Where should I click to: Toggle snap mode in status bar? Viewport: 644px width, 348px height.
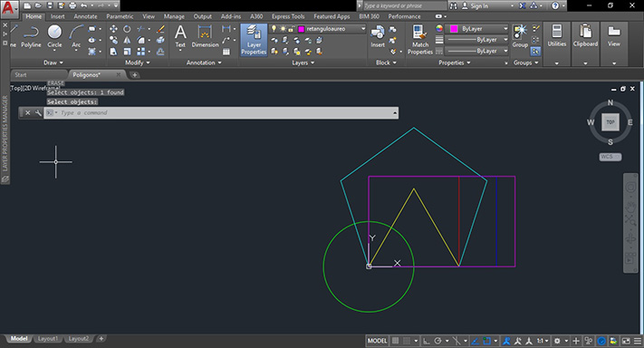tap(407, 341)
